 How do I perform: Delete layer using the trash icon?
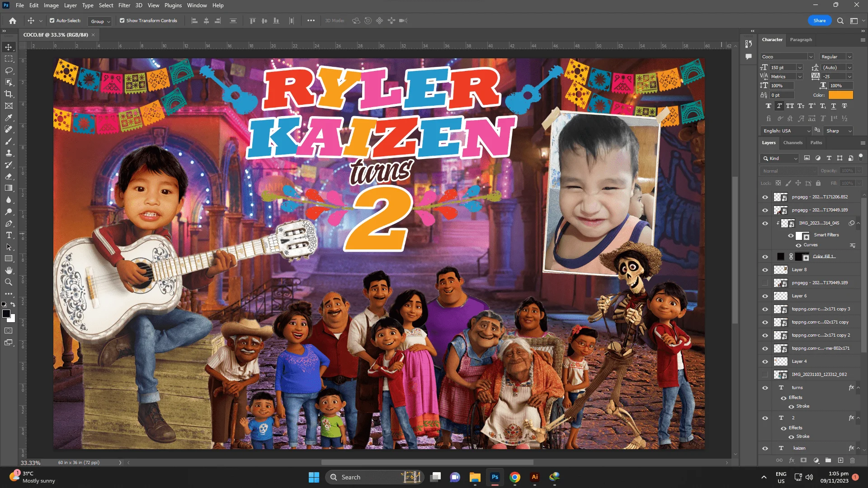(x=853, y=460)
